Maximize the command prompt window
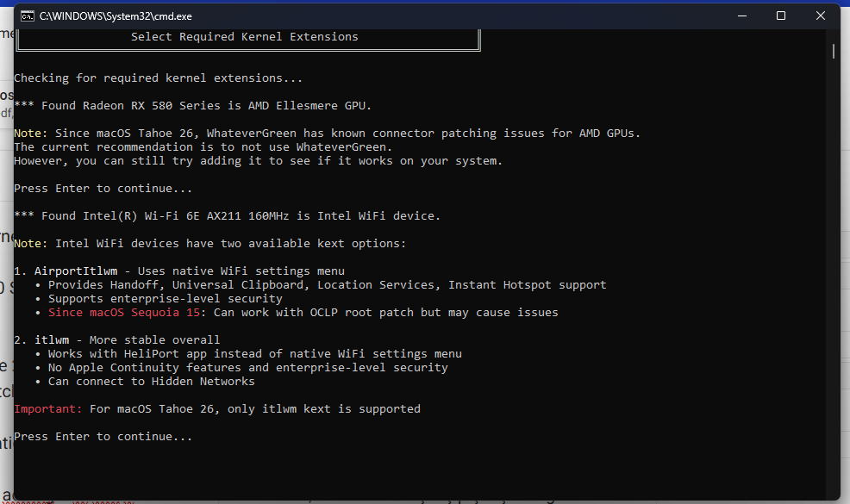850x504 pixels. pyautogui.click(x=781, y=16)
